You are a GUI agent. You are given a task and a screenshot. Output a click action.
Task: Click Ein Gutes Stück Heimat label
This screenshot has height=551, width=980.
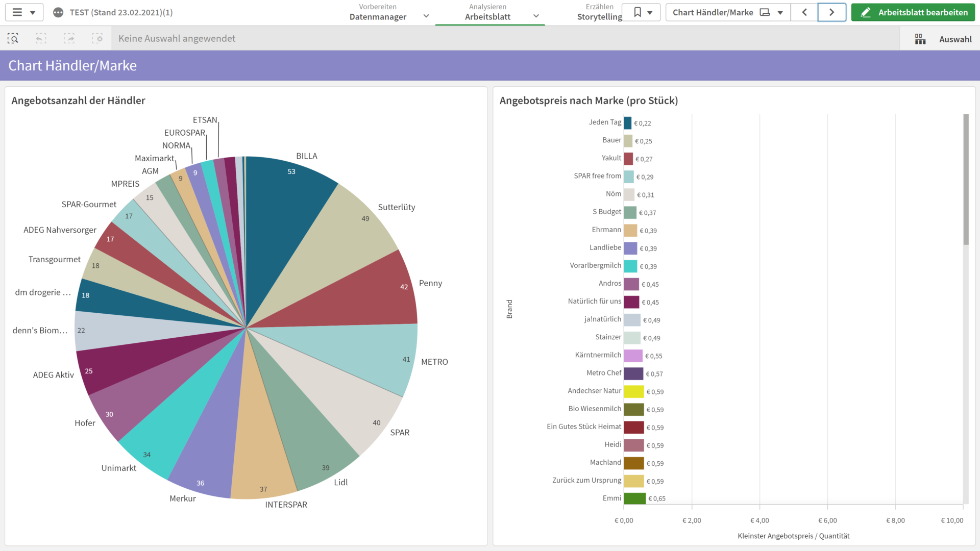(x=584, y=427)
